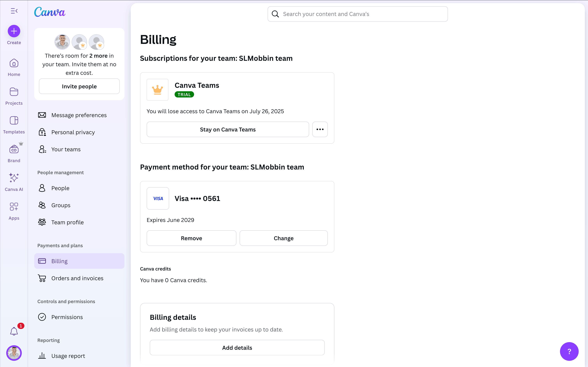Click the purple Create plus button

coord(14,31)
